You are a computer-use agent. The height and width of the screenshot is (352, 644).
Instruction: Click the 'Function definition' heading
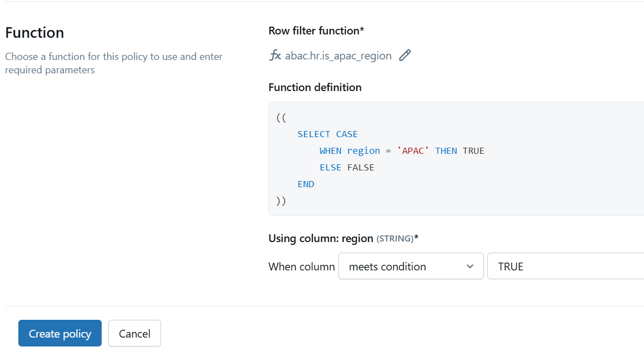click(x=314, y=87)
